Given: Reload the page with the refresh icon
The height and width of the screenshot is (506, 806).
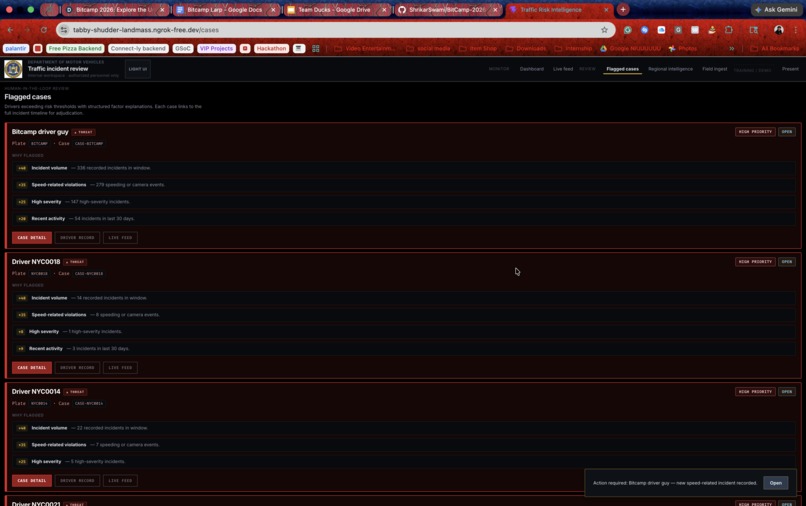Looking at the screenshot, I should click(x=44, y=30).
